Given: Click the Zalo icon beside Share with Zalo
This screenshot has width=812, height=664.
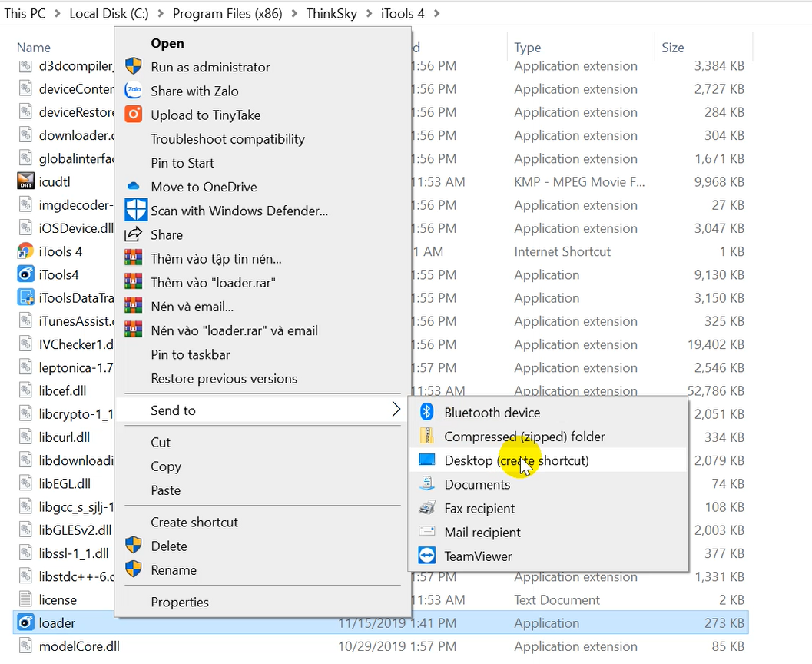Looking at the screenshot, I should [134, 91].
